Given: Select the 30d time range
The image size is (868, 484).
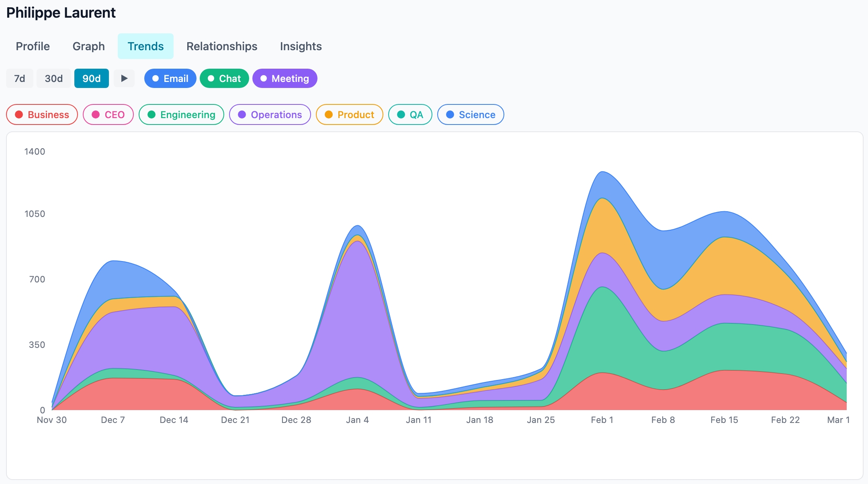Looking at the screenshot, I should point(53,78).
